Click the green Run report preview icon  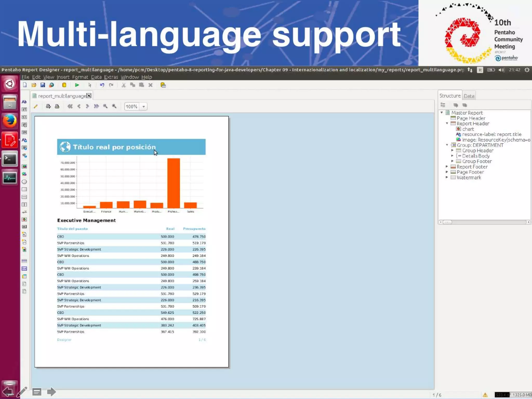pyautogui.click(x=77, y=85)
